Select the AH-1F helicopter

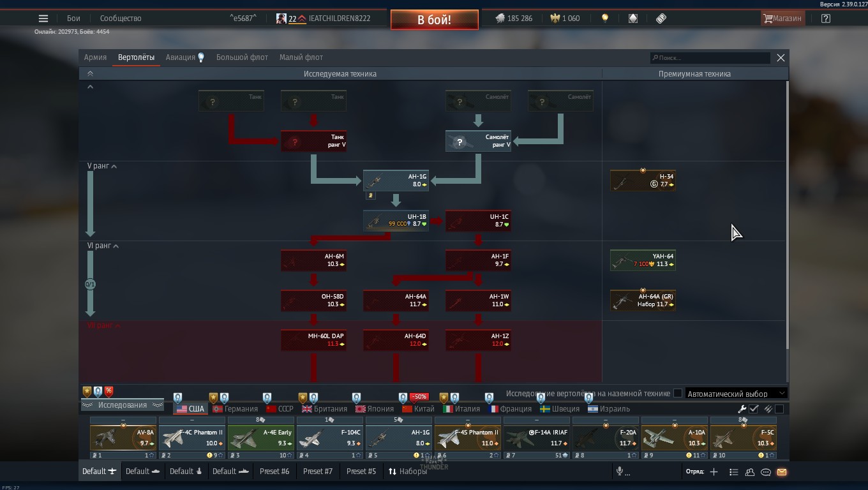pos(478,260)
